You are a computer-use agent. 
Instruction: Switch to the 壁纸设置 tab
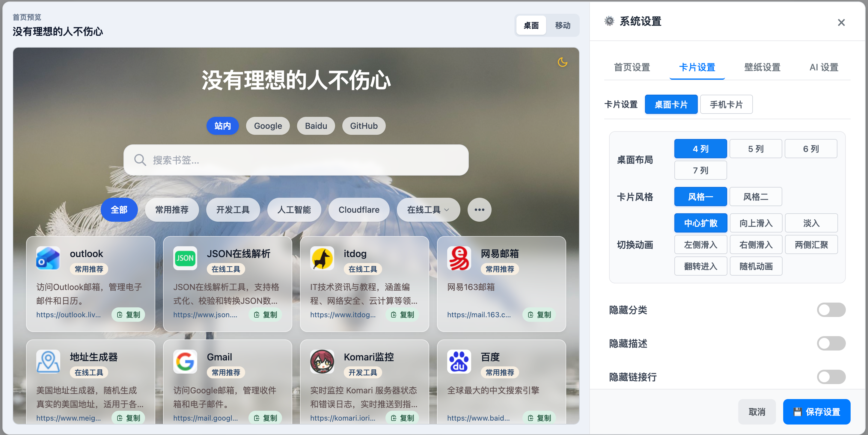point(762,67)
